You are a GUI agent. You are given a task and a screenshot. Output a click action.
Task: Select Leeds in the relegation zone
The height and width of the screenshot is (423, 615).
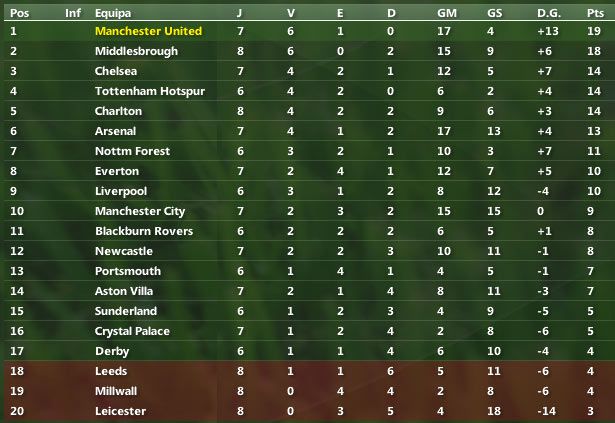coord(111,371)
